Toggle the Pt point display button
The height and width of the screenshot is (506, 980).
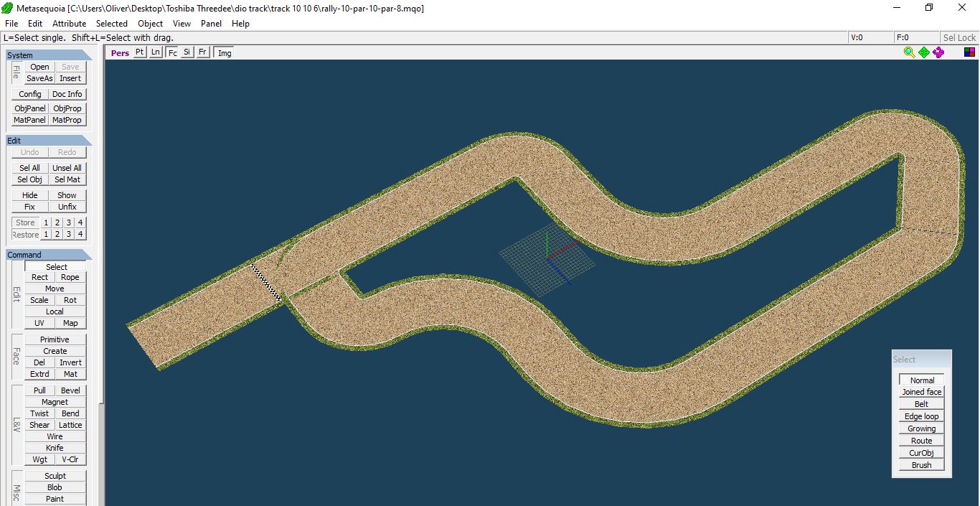139,52
